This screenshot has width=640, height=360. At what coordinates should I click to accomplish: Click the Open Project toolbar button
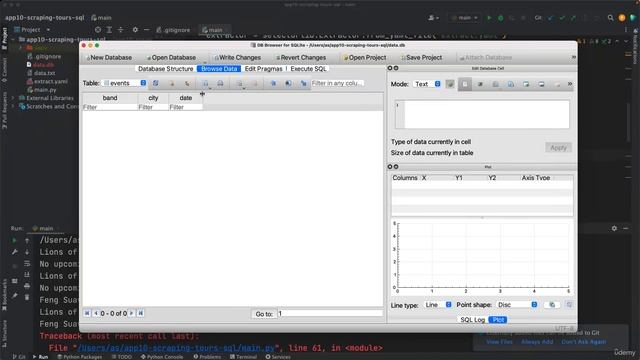coord(364,58)
